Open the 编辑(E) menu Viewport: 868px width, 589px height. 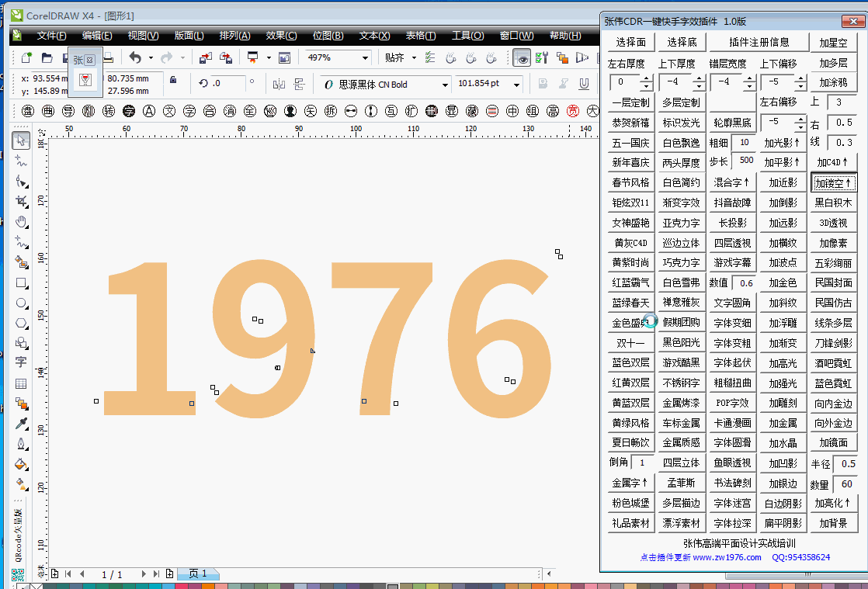click(97, 36)
